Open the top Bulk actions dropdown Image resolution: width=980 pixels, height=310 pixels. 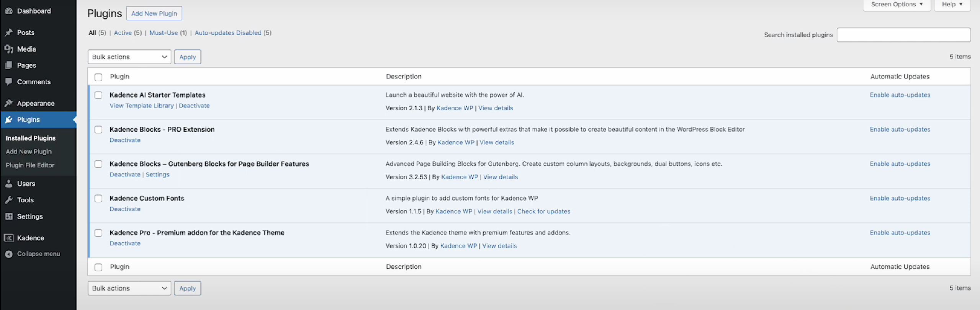point(129,57)
